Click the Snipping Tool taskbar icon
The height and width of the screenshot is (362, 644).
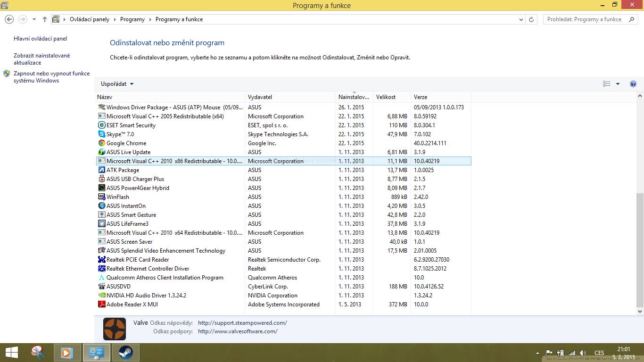click(x=38, y=353)
